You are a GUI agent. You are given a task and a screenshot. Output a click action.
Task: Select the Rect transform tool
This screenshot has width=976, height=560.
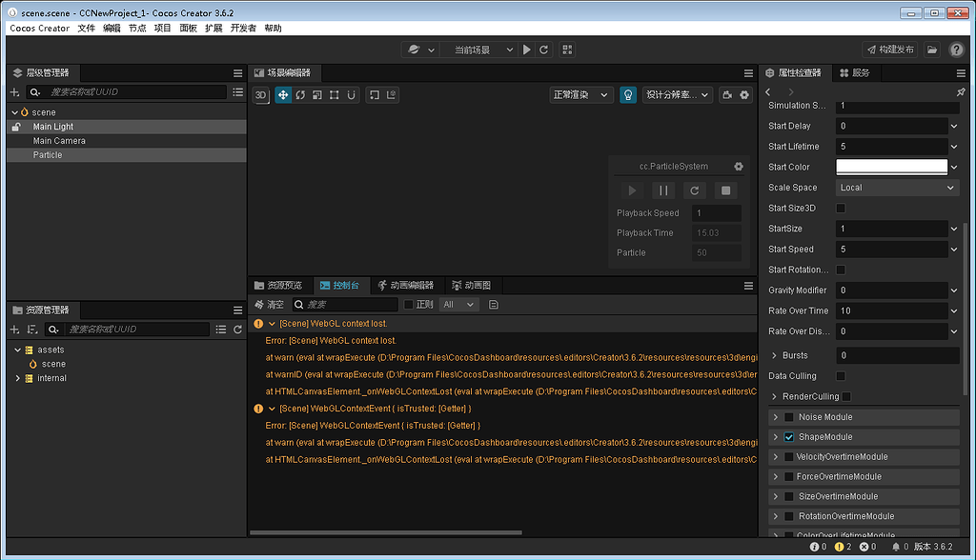pyautogui.click(x=335, y=94)
